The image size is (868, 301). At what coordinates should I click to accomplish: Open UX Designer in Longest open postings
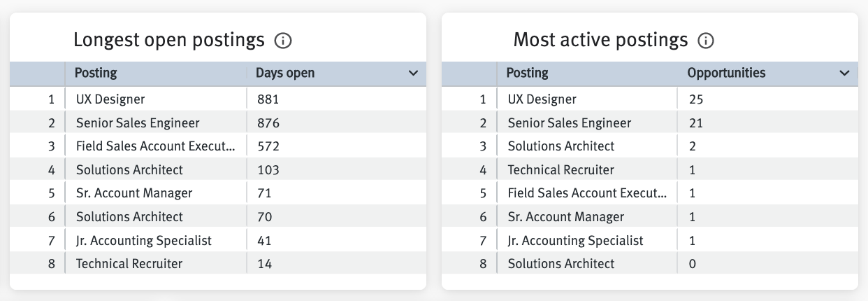coord(110,99)
